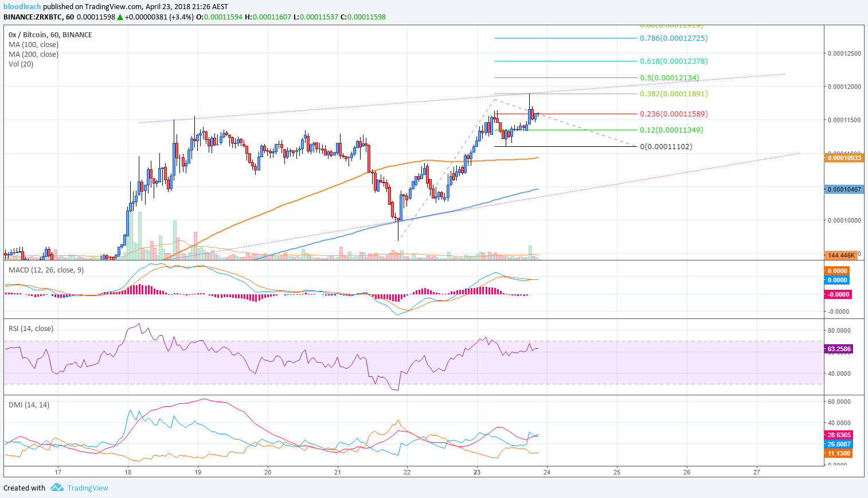
Task: Click the 80.0000 RSI axis label
Action: (839, 330)
